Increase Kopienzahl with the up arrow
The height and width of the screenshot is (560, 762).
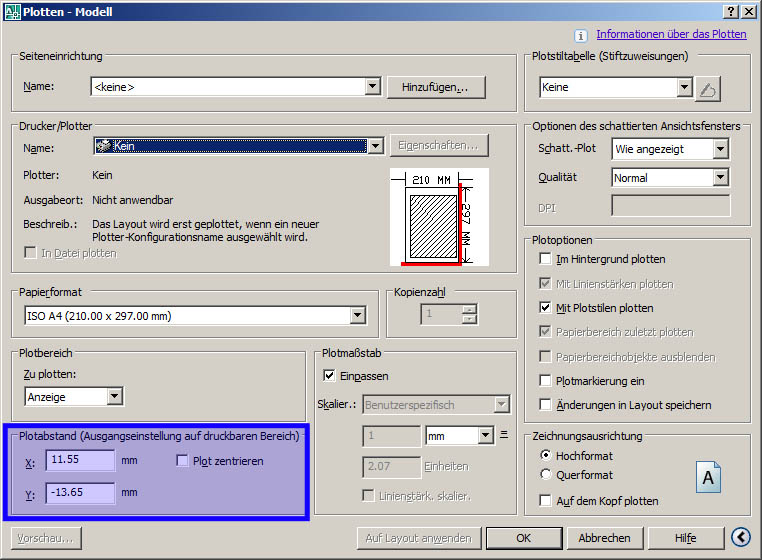coord(469,309)
